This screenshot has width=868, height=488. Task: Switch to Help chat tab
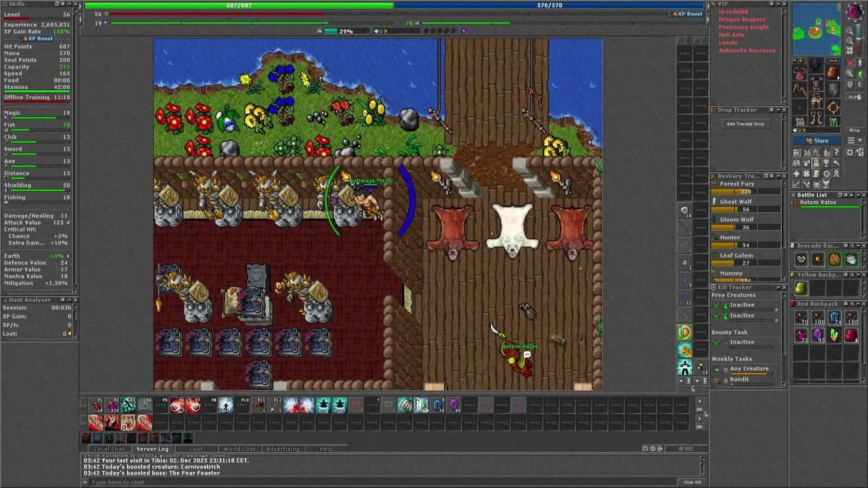[x=326, y=449]
